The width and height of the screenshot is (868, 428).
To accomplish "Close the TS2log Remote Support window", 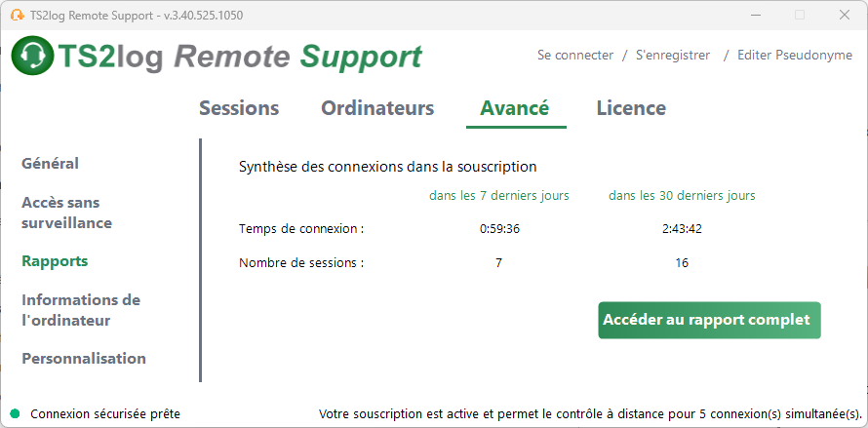I will pyautogui.click(x=845, y=16).
